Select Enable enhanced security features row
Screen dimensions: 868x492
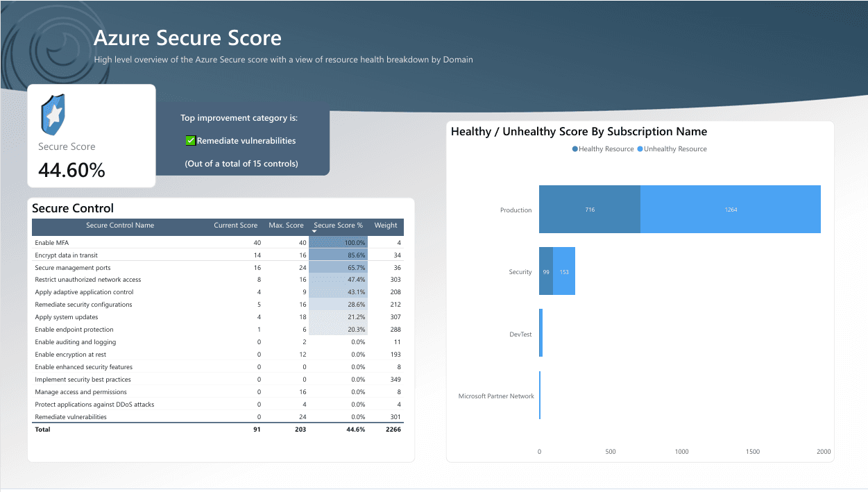[x=218, y=367]
